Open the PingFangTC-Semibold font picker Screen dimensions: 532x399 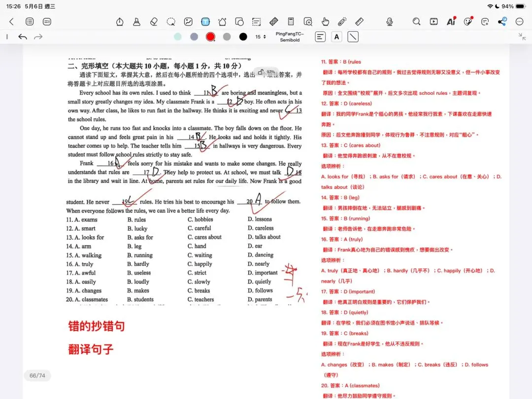tap(290, 36)
